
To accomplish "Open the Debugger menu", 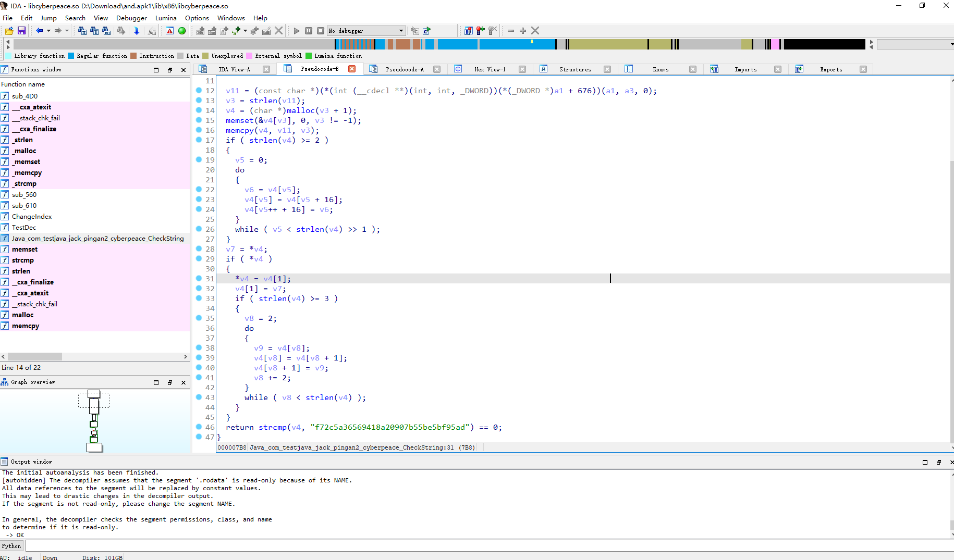I will pos(131,18).
